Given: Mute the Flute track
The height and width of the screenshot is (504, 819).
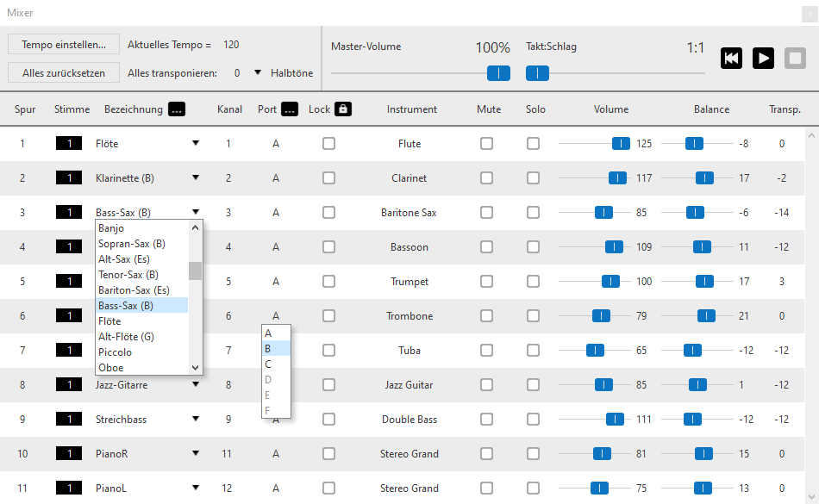Looking at the screenshot, I should (x=487, y=144).
